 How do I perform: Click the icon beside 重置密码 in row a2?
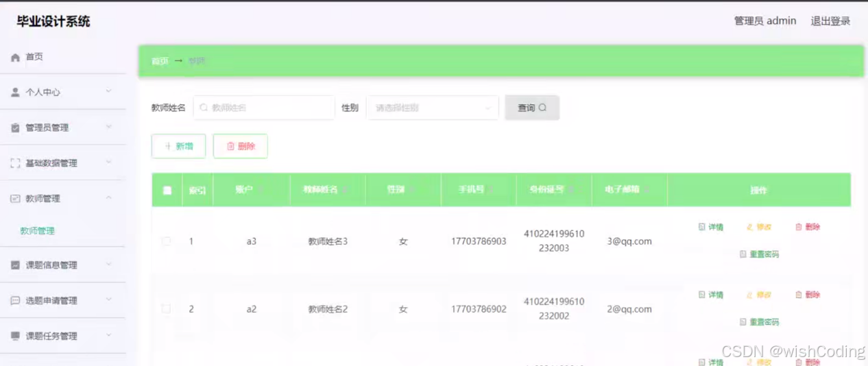click(743, 322)
